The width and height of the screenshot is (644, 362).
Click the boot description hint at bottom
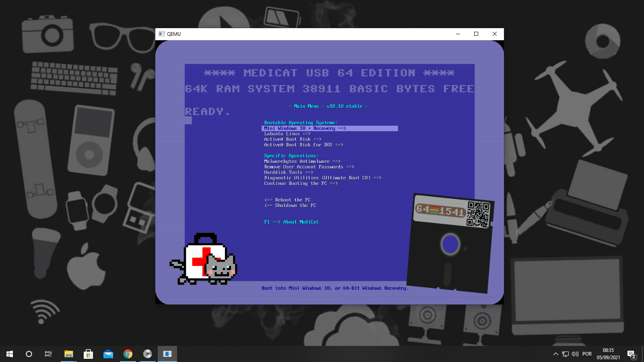(x=335, y=288)
